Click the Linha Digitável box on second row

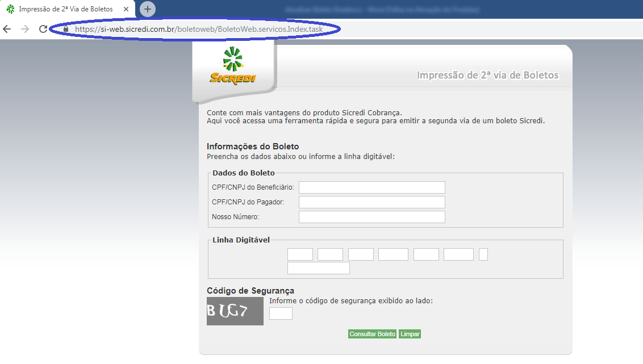click(x=319, y=268)
